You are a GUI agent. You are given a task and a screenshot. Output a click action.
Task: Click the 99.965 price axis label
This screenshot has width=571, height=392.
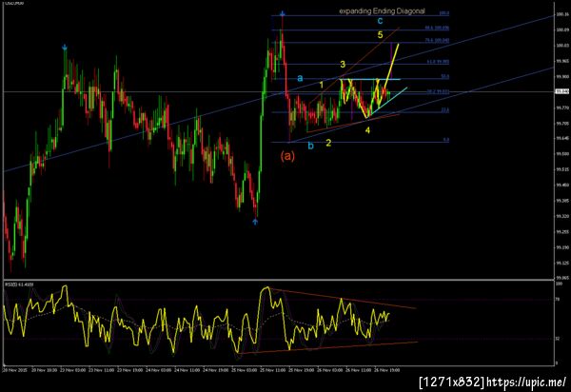561,61
